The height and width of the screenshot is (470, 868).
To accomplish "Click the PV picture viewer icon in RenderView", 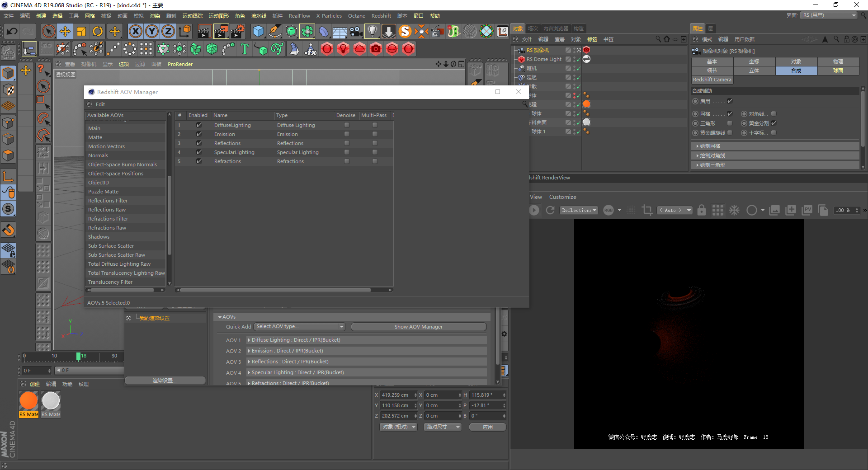I will (x=807, y=210).
